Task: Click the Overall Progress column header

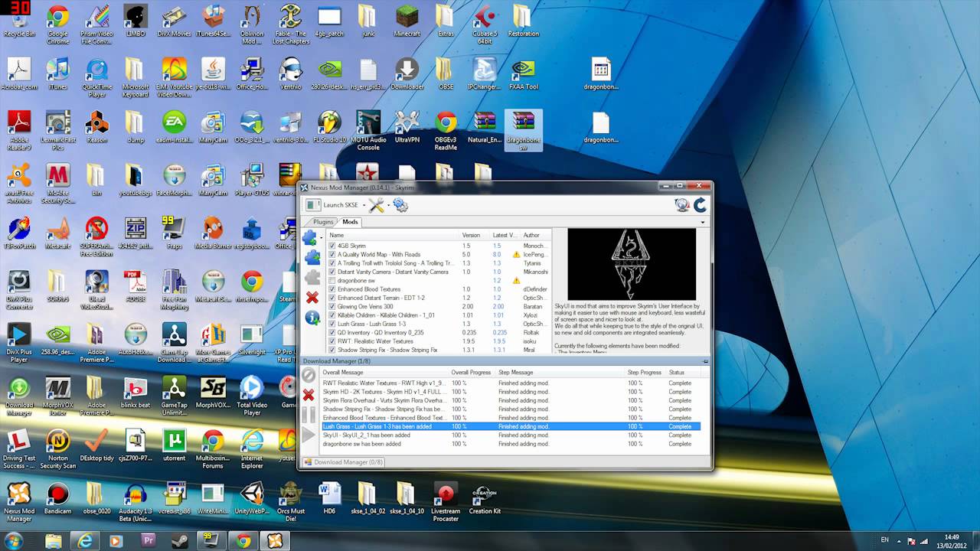Action: [x=472, y=373]
